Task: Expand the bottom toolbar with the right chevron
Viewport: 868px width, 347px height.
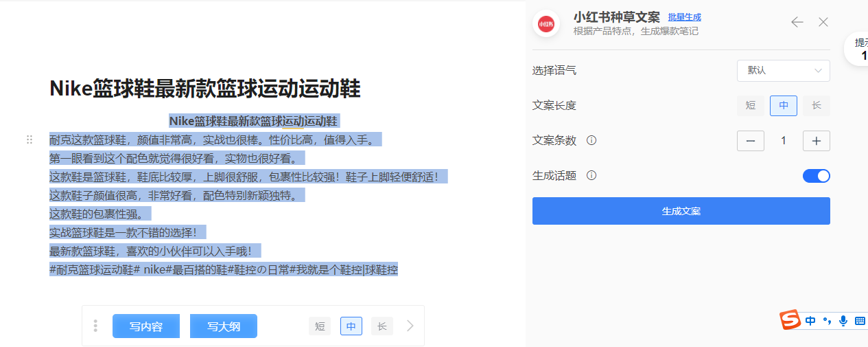Action: 410,326
